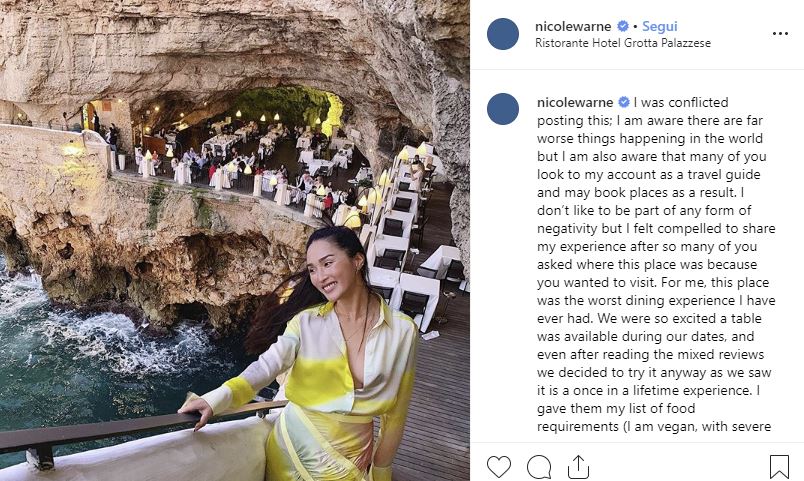The width and height of the screenshot is (804, 481).
Task: Open the nicolewarne username in the header
Action: click(x=576, y=26)
